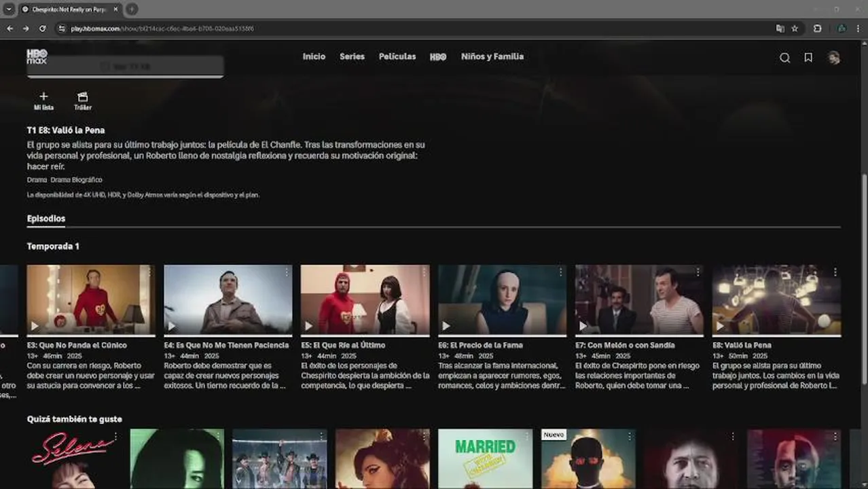This screenshot has width=868, height=489.
Task: Open more options on E4 episode card
Action: 287,272
